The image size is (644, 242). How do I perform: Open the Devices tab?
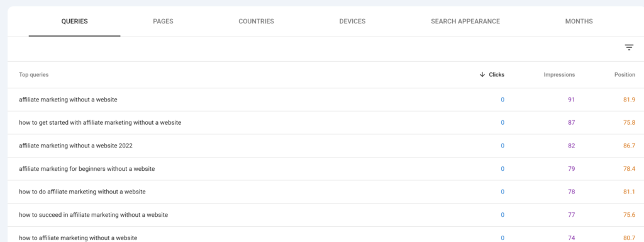point(352,21)
